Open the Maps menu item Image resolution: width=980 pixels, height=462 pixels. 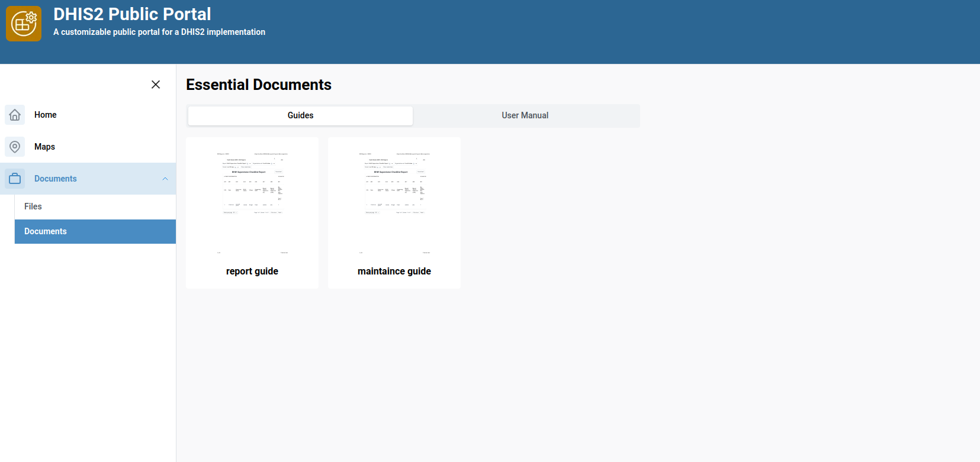click(88, 147)
